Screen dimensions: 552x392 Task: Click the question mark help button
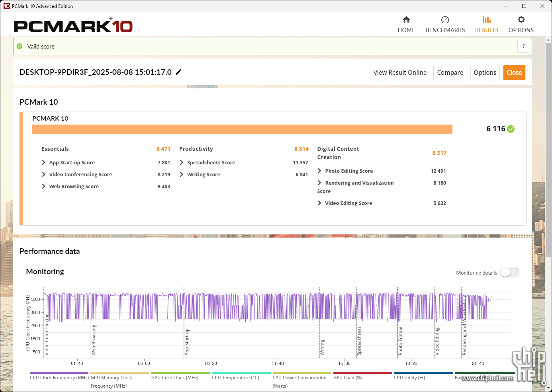pos(524,46)
